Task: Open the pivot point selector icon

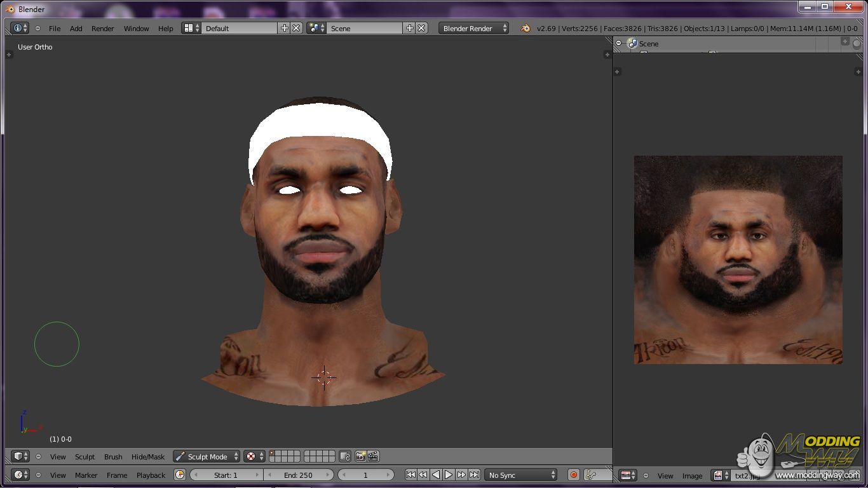Action: tap(254, 456)
